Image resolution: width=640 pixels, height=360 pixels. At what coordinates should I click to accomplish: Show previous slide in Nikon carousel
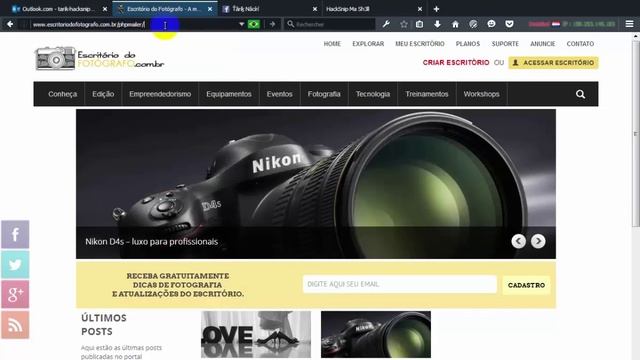[x=518, y=241]
